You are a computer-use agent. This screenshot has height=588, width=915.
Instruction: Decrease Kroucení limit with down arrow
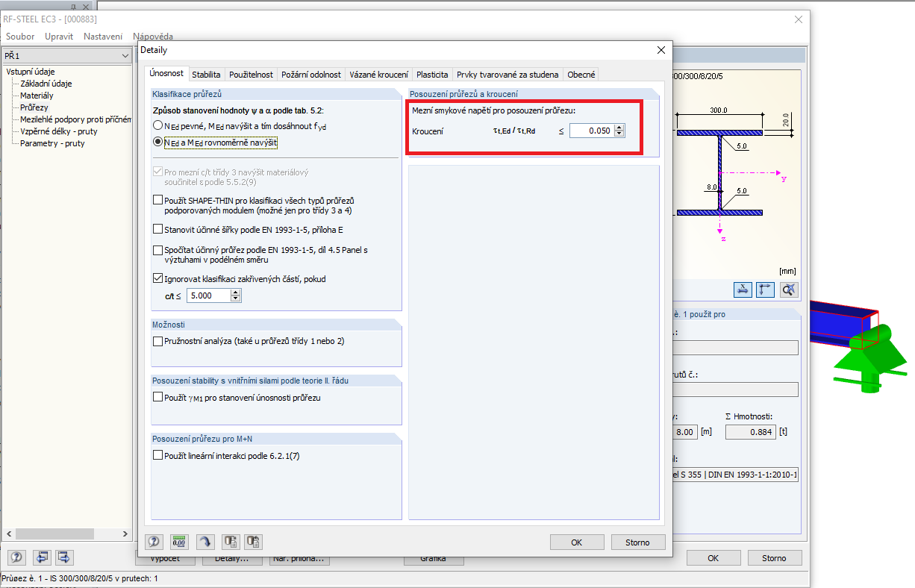[619, 134]
